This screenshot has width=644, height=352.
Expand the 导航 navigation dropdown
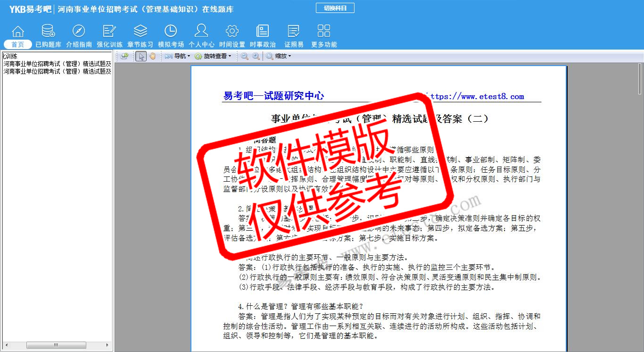(178, 56)
